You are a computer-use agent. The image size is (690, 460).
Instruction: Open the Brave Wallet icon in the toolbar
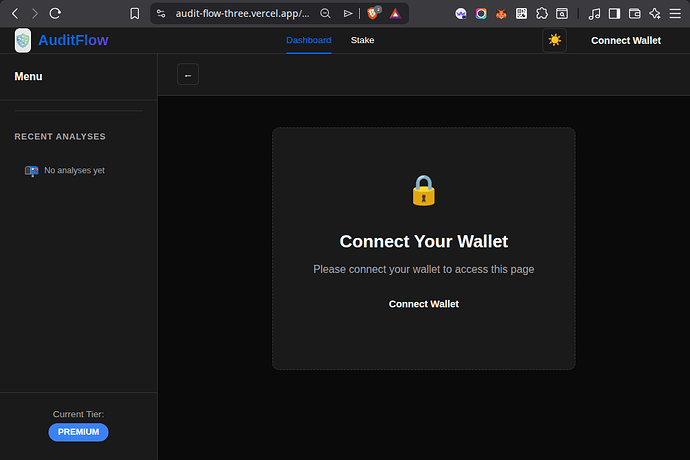634,14
